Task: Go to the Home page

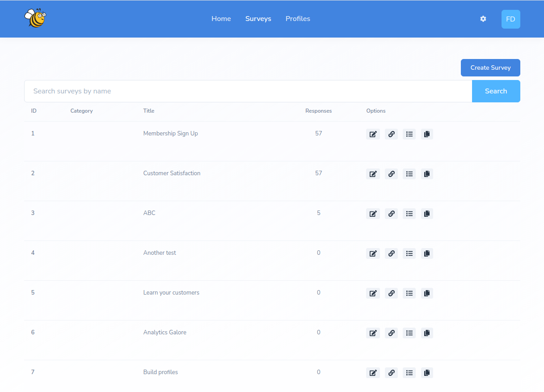Action: click(221, 19)
